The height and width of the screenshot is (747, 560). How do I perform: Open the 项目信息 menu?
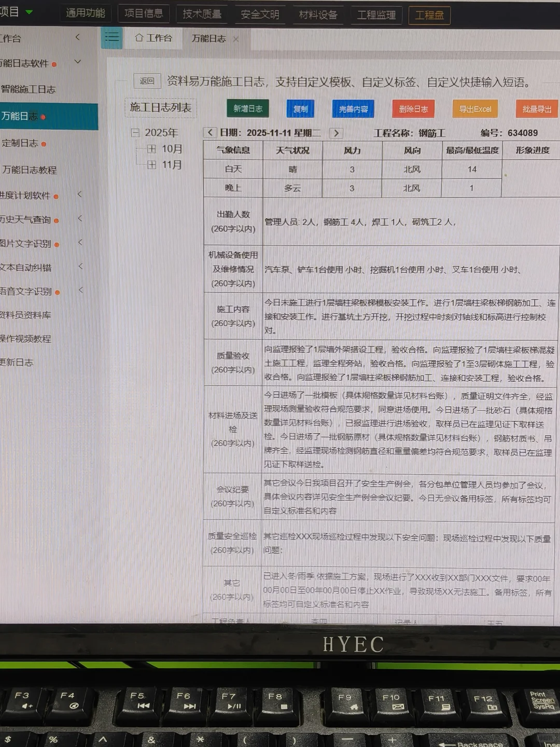click(x=144, y=13)
